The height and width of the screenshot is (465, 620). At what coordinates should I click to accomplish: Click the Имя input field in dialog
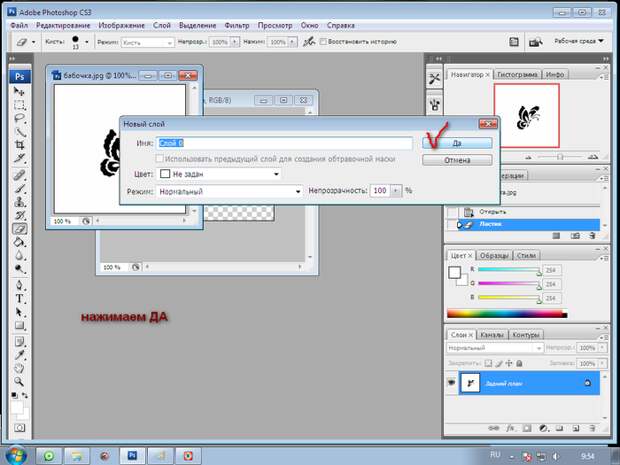pos(284,143)
